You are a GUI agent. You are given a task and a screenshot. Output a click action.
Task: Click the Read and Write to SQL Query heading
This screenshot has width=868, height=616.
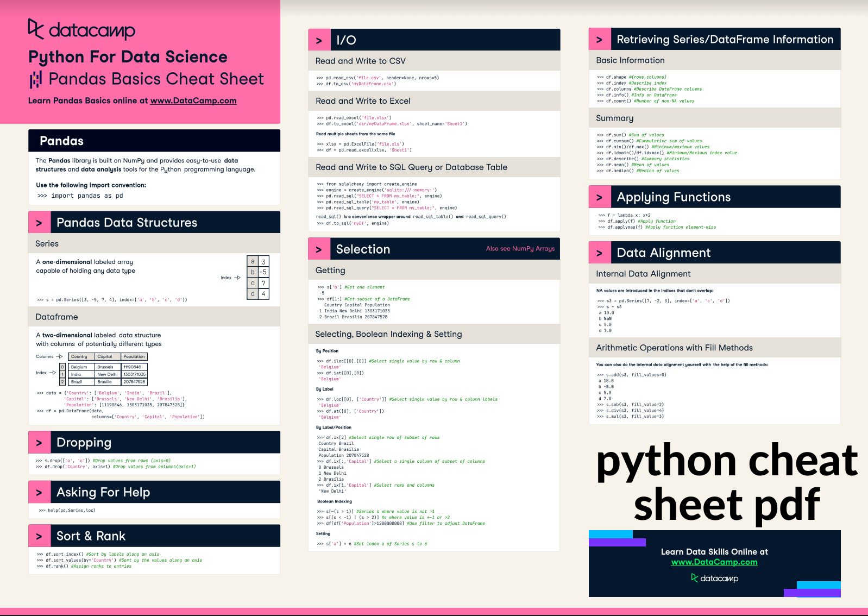[x=411, y=167]
